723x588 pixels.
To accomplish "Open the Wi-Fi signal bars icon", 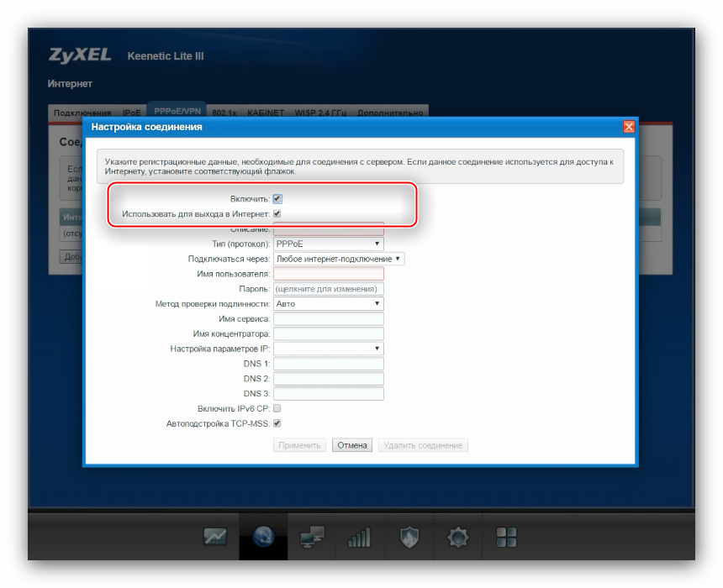I will (x=360, y=538).
